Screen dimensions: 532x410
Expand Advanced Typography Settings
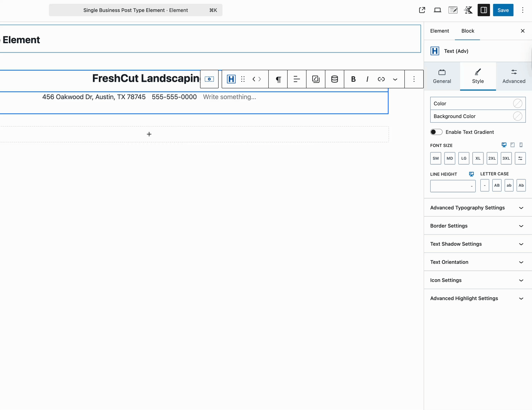coord(477,208)
